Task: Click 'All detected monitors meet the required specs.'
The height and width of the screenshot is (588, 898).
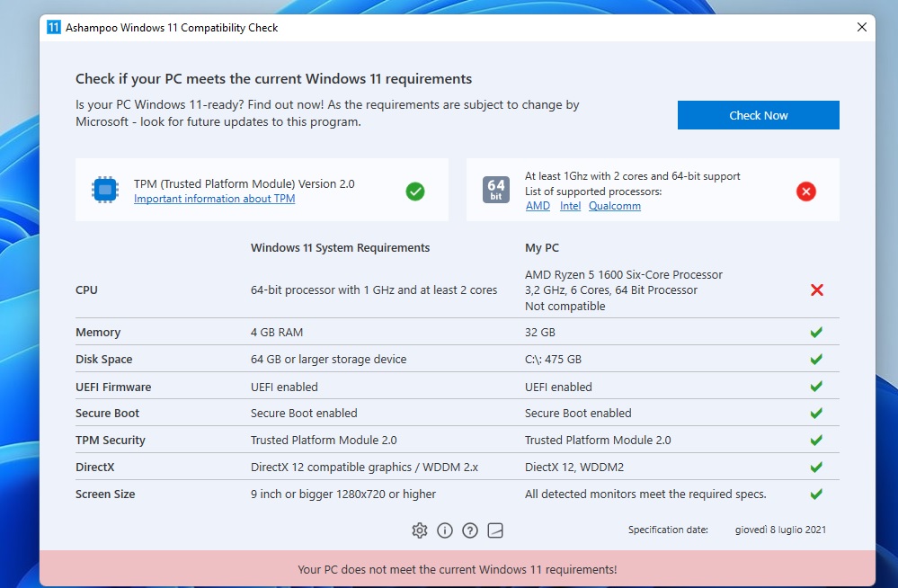Action: point(645,494)
